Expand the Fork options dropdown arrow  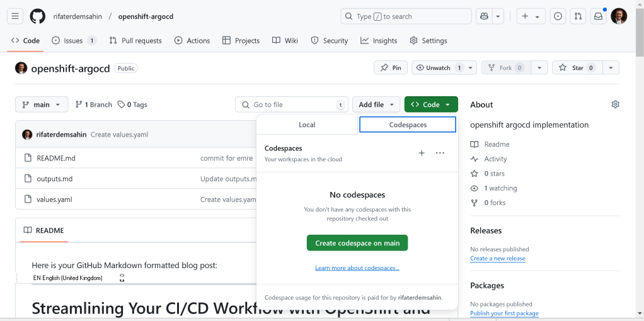[x=539, y=68]
